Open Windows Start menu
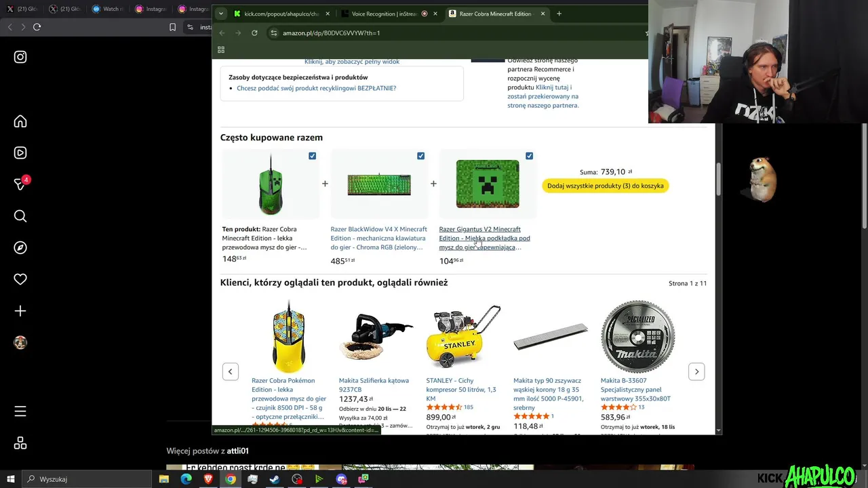Viewport: 868px width, 488px height. (11, 479)
